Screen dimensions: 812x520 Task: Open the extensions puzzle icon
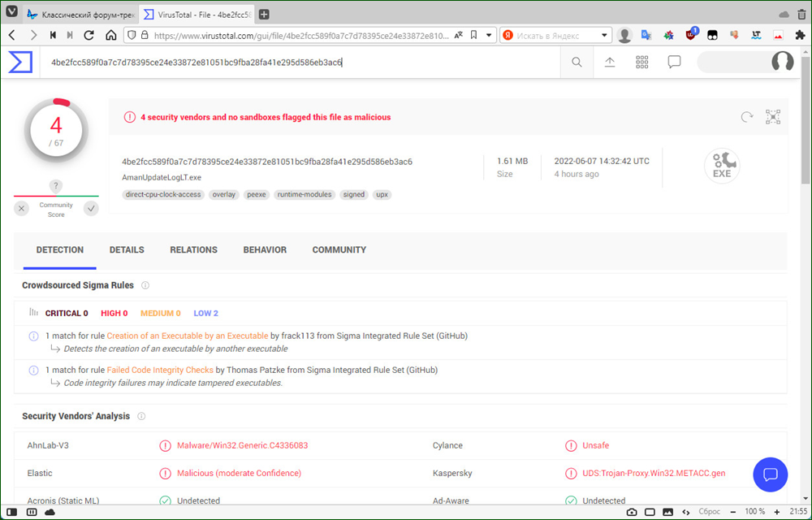(x=800, y=35)
